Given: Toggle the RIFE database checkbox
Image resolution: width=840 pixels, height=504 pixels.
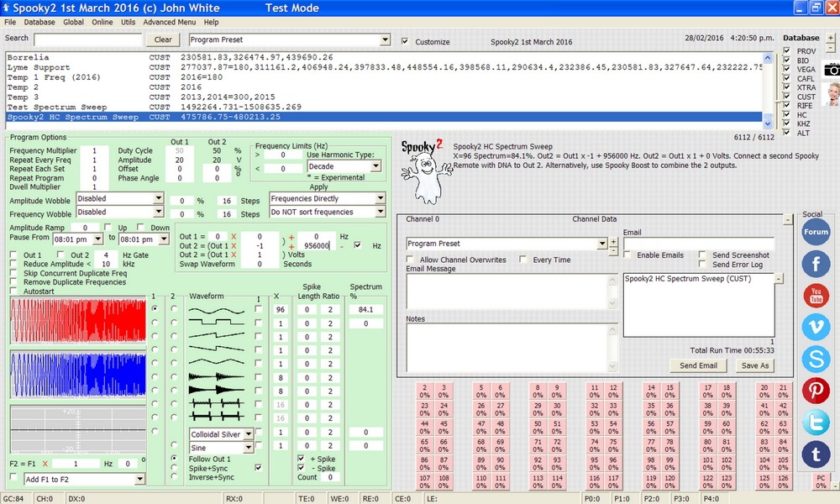Looking at the screenshot, I should (x=786, y=106).
